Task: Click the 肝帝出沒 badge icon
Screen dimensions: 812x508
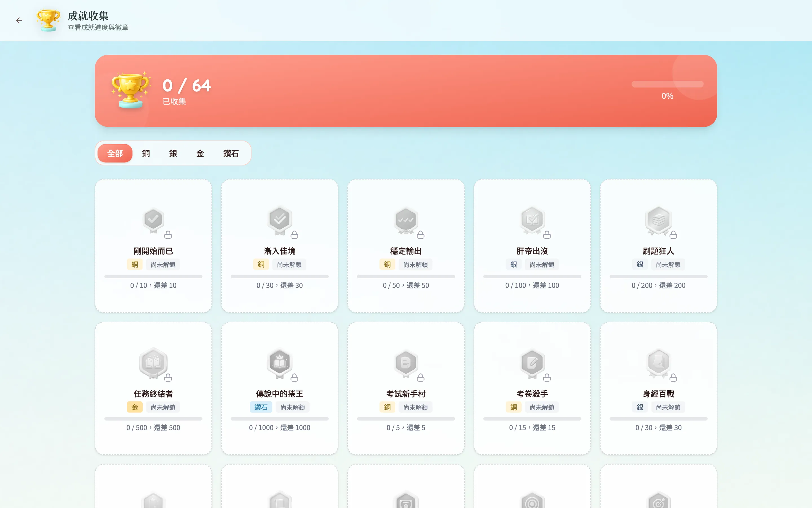Action: [532, 220]
